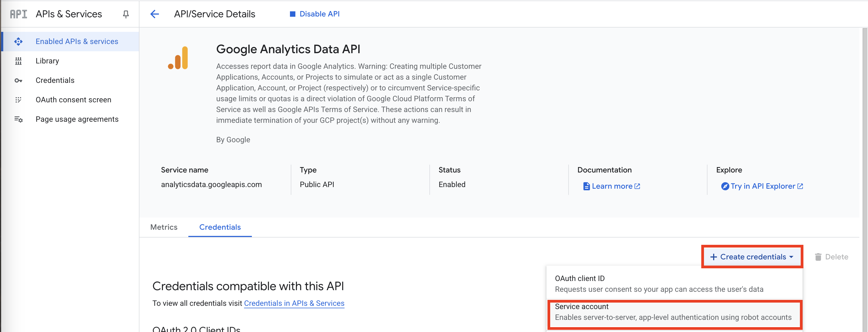Follow Credentials in APIs & Services link
The image size is (868, 332).
(x=294, y=303)
